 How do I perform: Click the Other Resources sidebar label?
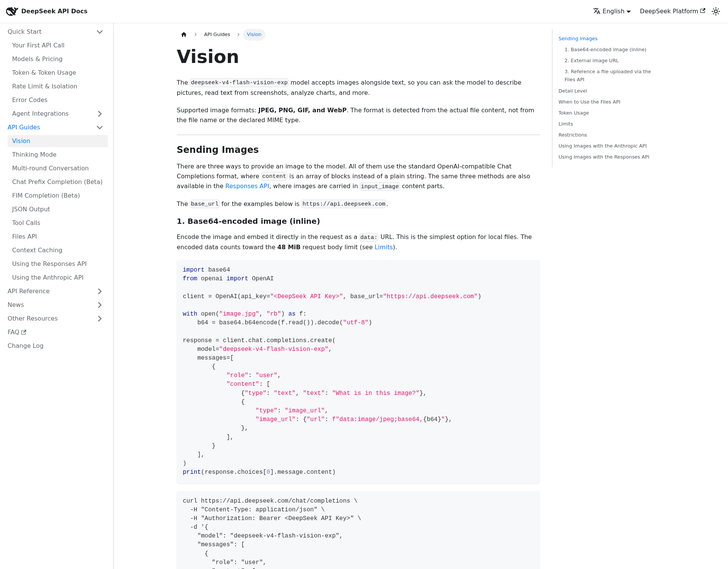tap(33, 319)
